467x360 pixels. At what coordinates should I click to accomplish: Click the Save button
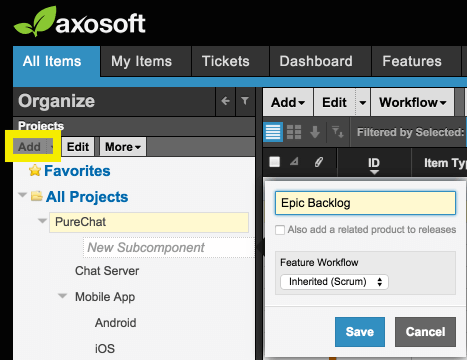click(360, 332)
